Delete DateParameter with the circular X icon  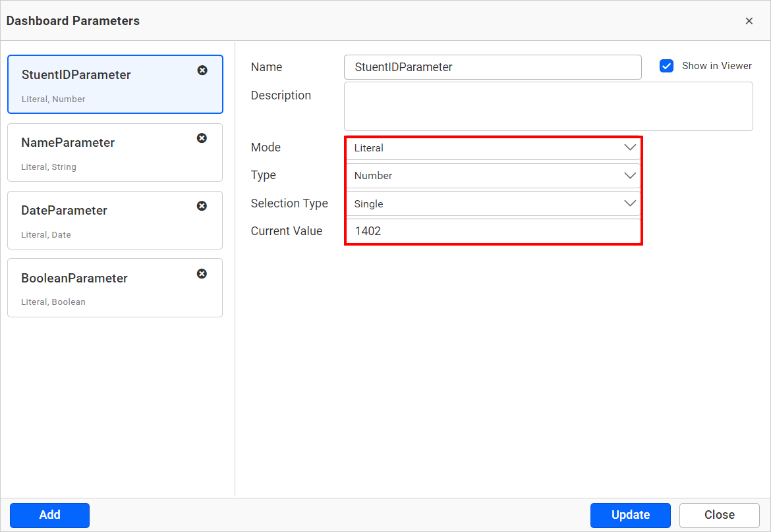(x=202, y=205)
